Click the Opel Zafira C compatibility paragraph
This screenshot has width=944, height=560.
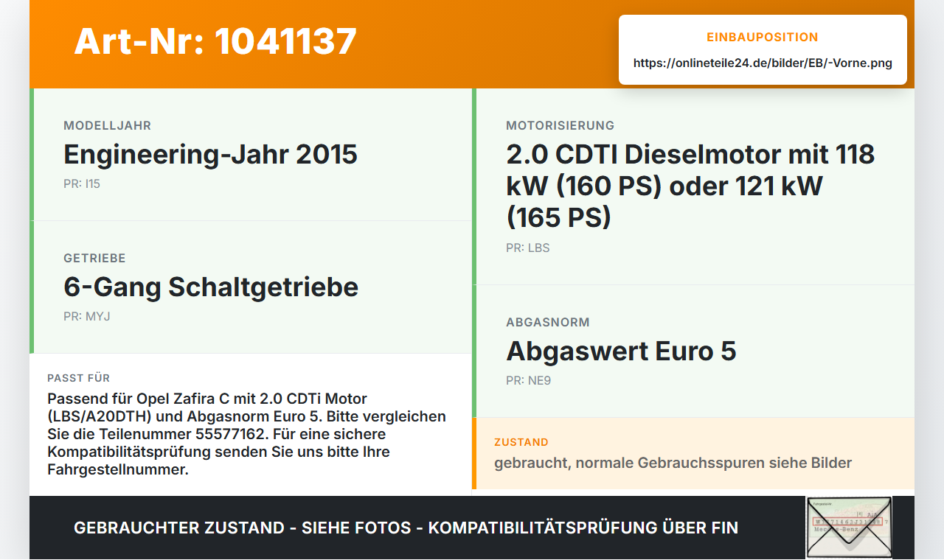pos(247,434)
